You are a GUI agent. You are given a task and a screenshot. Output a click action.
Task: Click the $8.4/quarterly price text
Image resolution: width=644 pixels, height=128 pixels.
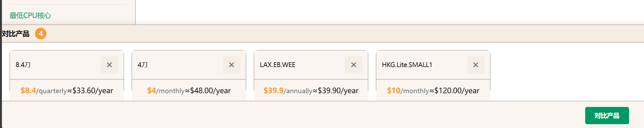tap(44, 91)
